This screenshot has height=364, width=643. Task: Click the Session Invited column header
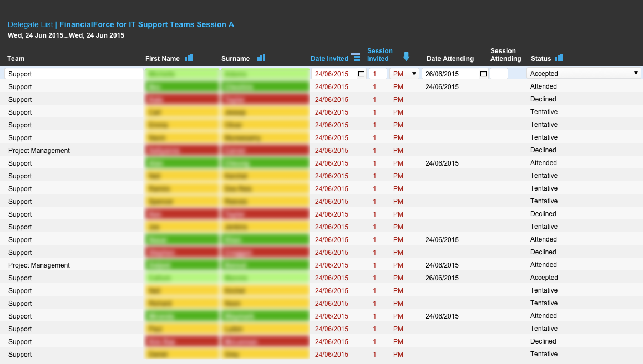tap(379, 54)
